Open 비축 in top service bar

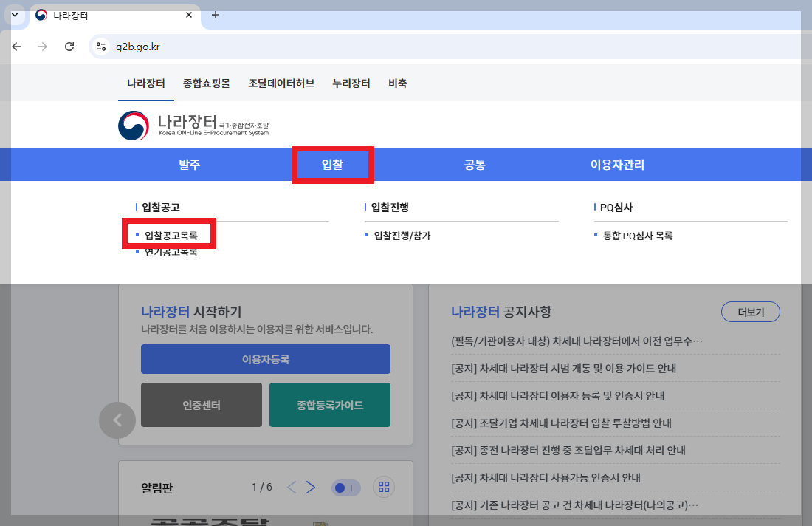[398, 83]
